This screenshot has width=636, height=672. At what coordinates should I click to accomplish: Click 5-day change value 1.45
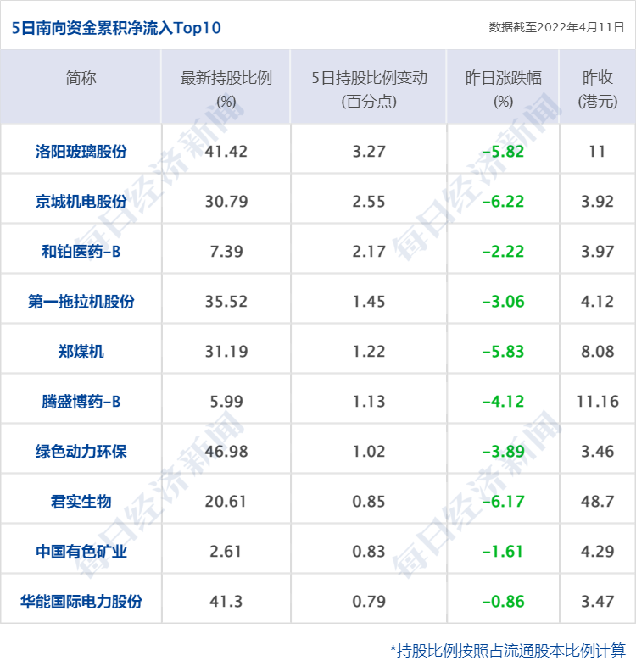click(369, 302)
